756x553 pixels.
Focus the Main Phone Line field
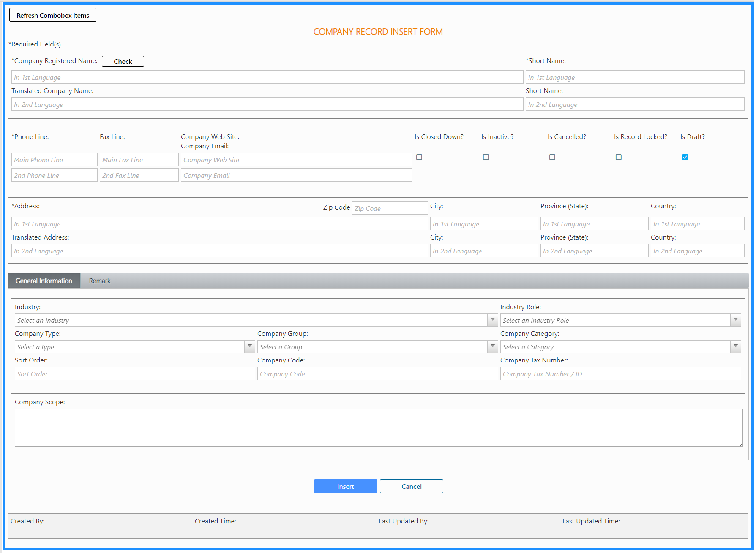pyautogui.click(x=54, y=160)
